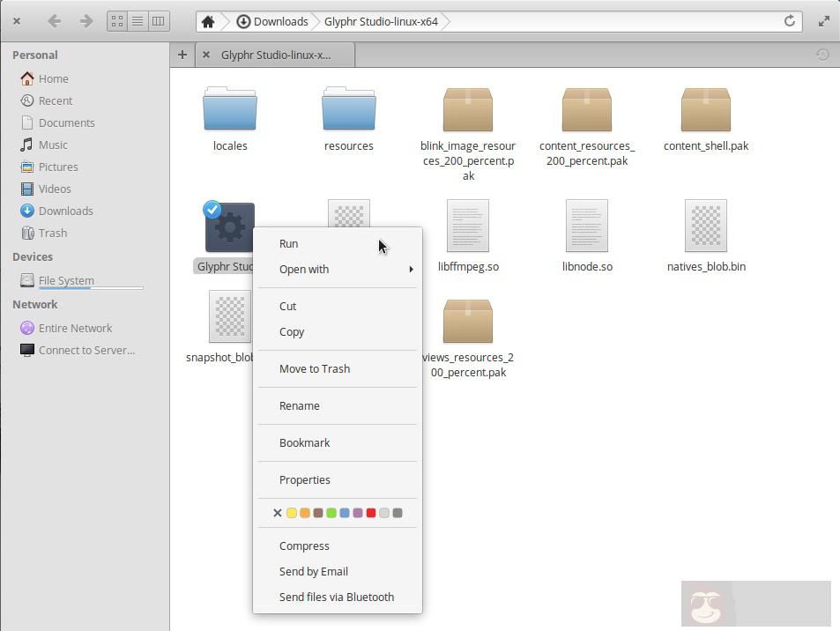Switch to list view
This screenshot has height=631, width=840.
click(138, 21)
